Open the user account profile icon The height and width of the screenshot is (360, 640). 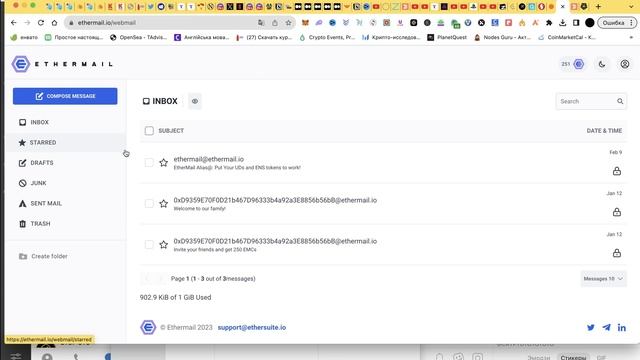[x=624, y=64]
